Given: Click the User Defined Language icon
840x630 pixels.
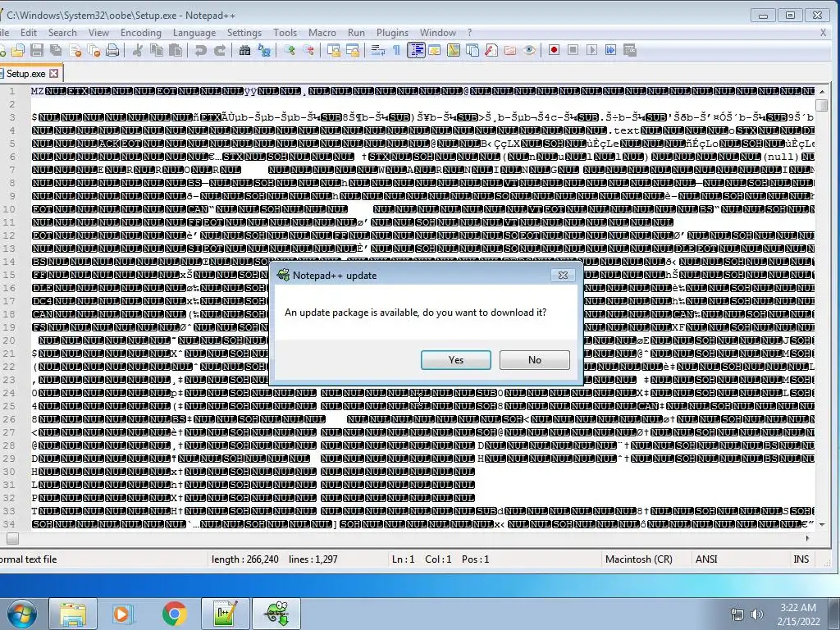Looking at the screenshot, I should tap(435, 50).
